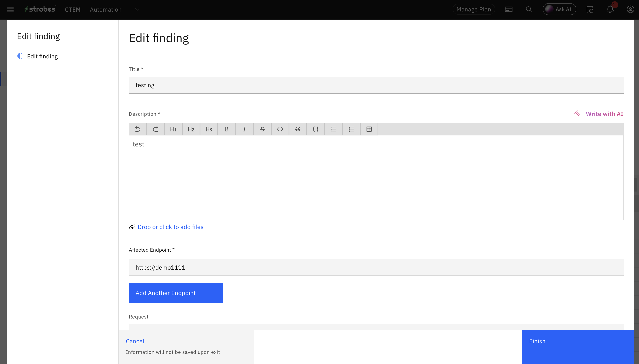Image resolution: width=639 pixels, height=364 pixels.
Task: Click the Finish button
Action: pyautogui.click(x=578, y=346)
